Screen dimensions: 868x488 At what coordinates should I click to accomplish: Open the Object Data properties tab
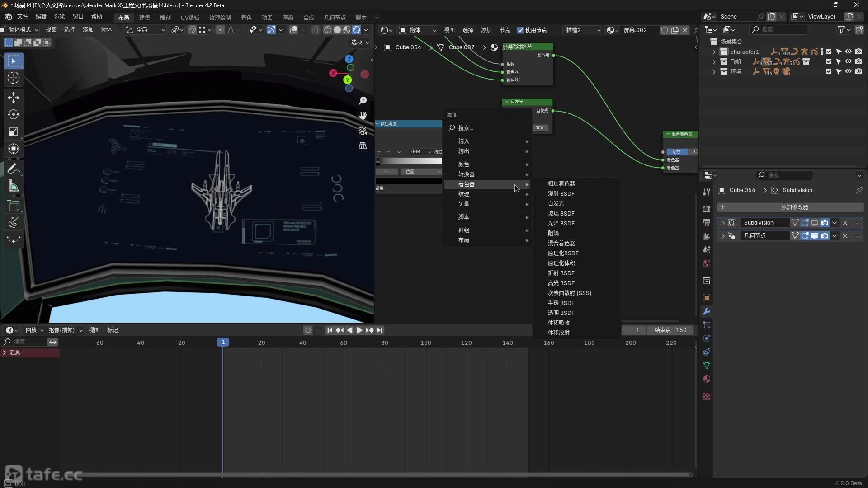coord(707,366)
